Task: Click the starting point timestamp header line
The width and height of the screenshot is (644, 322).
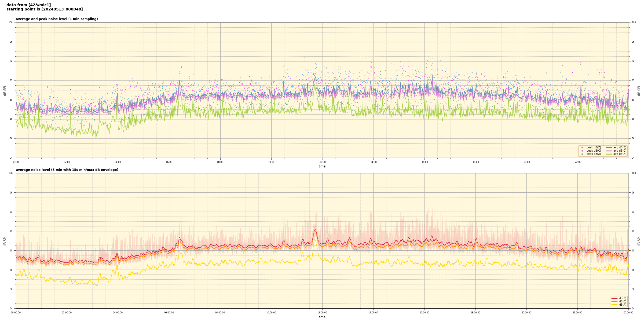Action: pyautogui.click(x=45, y=9)
